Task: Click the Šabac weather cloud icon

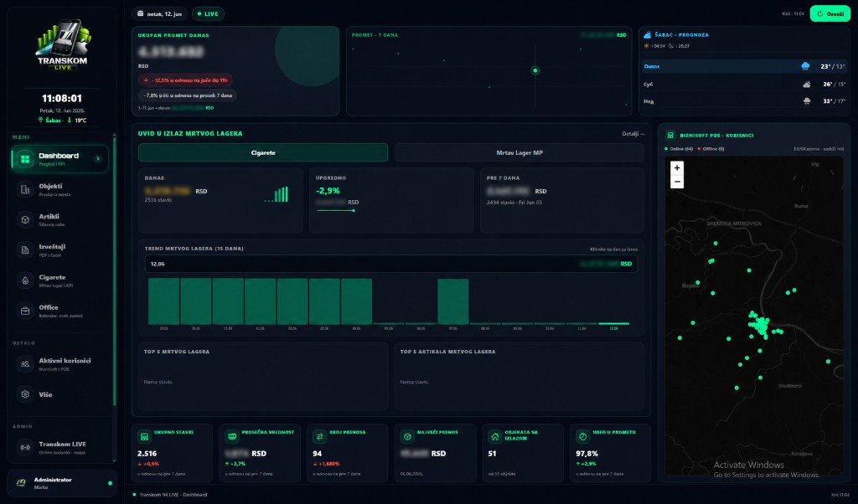Action: click(x=648, y=35)
